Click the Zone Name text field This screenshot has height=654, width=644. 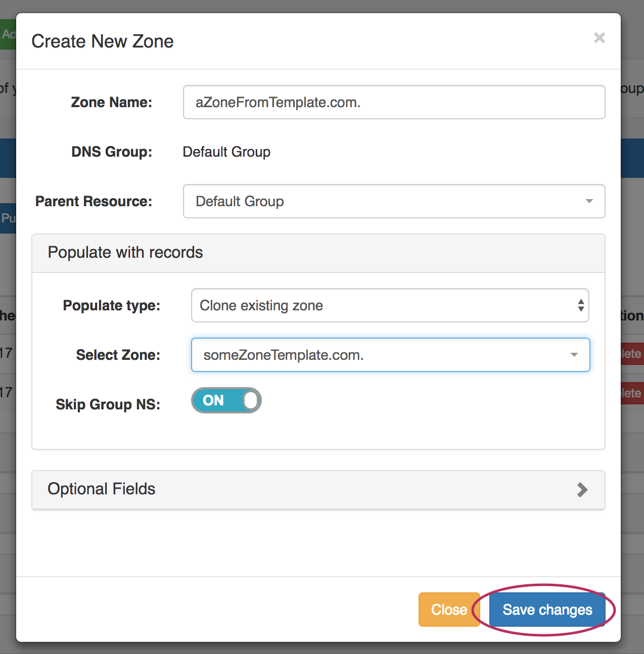pos(393,102)
